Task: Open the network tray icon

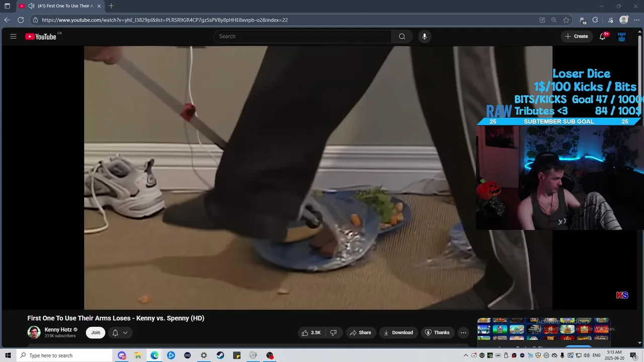Action: pyautogui.click(x=578, y=355)
